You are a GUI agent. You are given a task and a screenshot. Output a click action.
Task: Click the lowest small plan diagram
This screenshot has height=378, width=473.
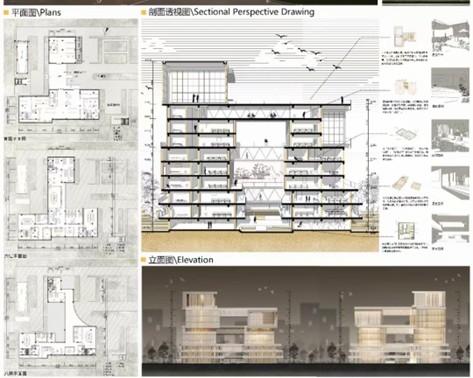tap(406, 231)
